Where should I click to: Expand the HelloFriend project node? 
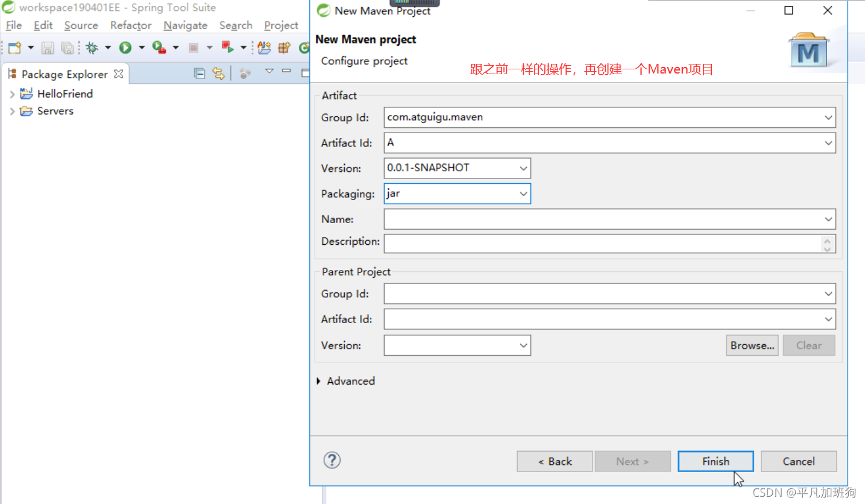coord(12,94)
